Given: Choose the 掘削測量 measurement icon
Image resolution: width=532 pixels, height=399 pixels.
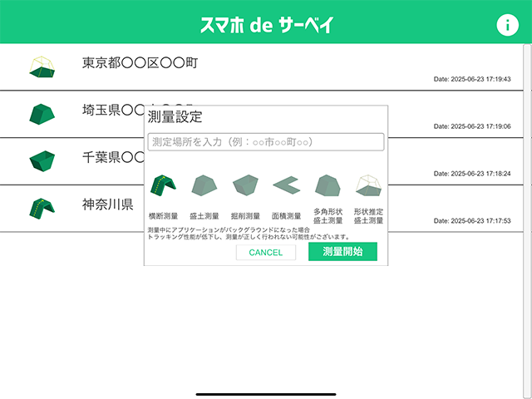Looking at the screenshot, I should click(x=245, y=186).
